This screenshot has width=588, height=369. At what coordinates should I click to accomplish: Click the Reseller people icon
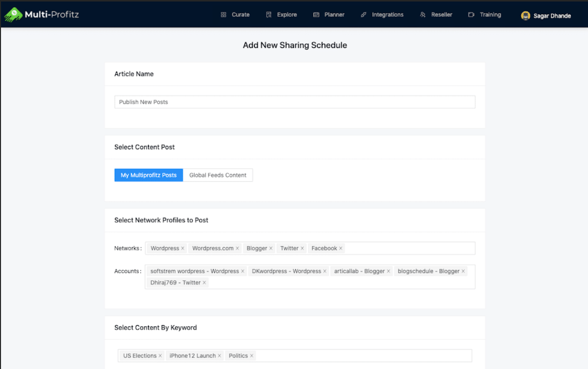[x=422, y=14]
